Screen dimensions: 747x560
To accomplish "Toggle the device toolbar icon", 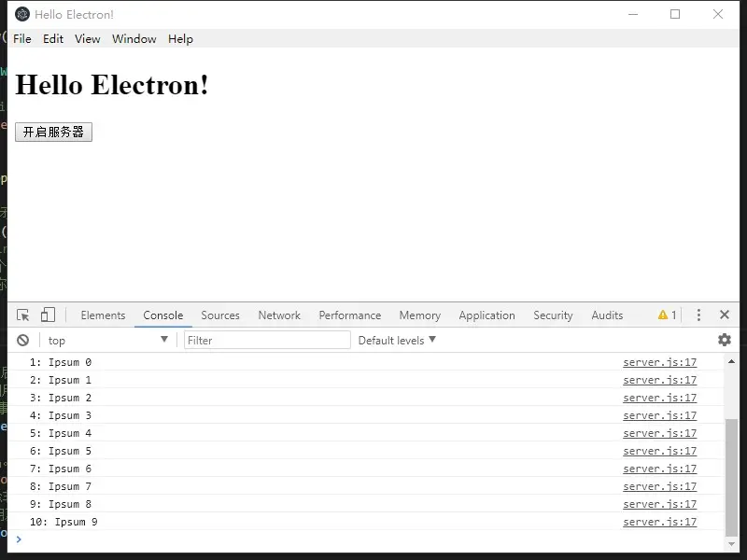I will tap(48, 315).
